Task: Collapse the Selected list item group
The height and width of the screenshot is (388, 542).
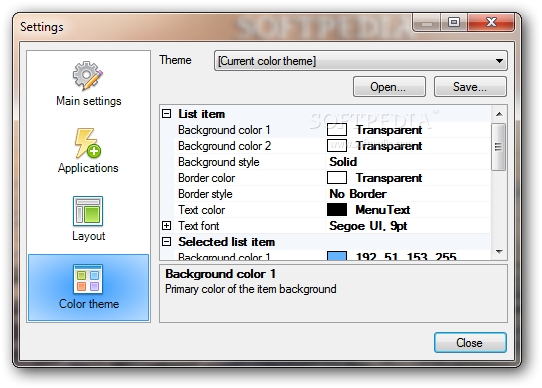Action: [x=167, y=242]
